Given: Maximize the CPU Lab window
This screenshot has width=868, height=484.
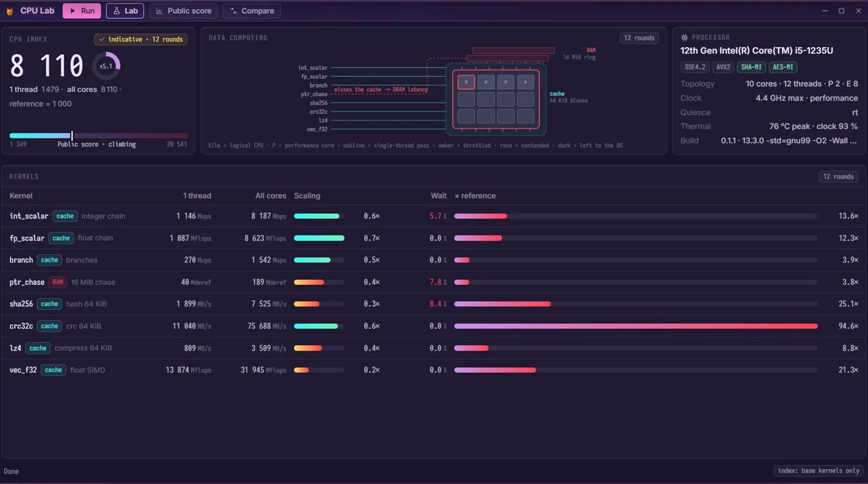Looking at the screenshot, I should pos(841,11).
